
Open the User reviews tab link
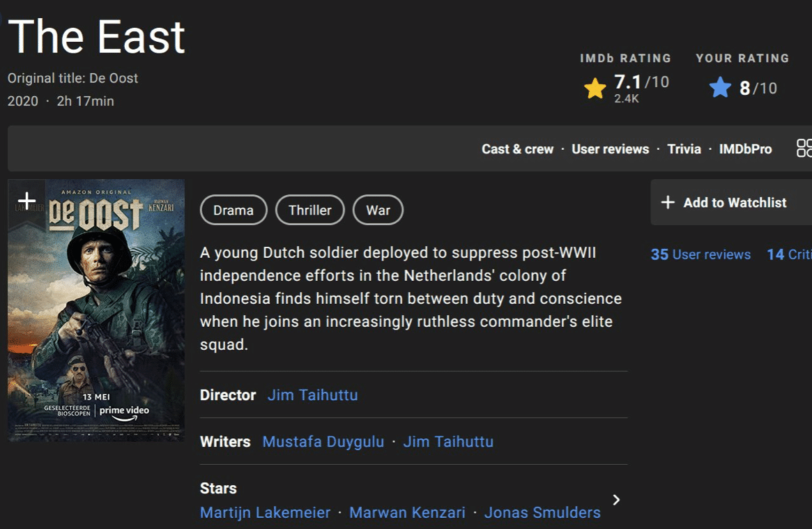(x=610, y=149)
